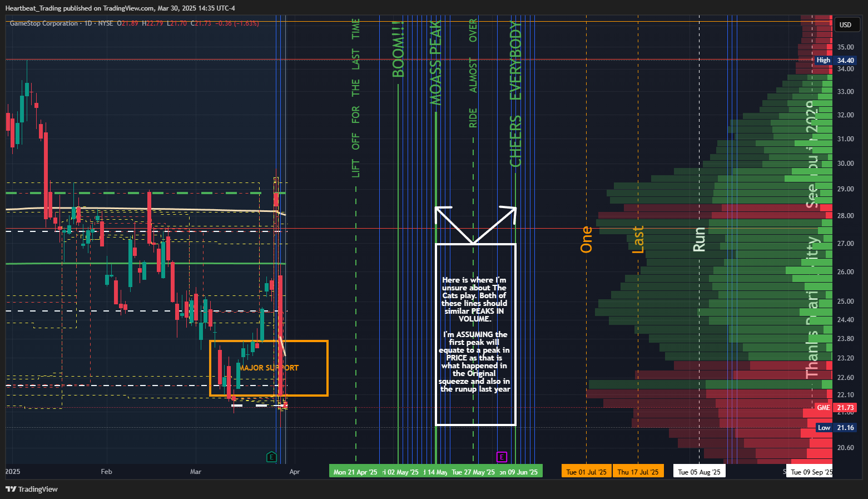868x499 pixels.
Task: Click the 1D interval in the legend
Action: click(x=88, y=23)
